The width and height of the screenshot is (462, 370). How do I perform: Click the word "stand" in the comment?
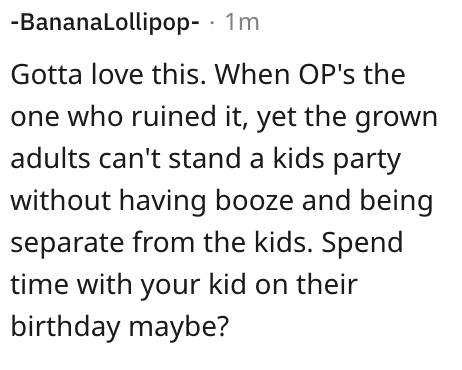click(205, 158)
